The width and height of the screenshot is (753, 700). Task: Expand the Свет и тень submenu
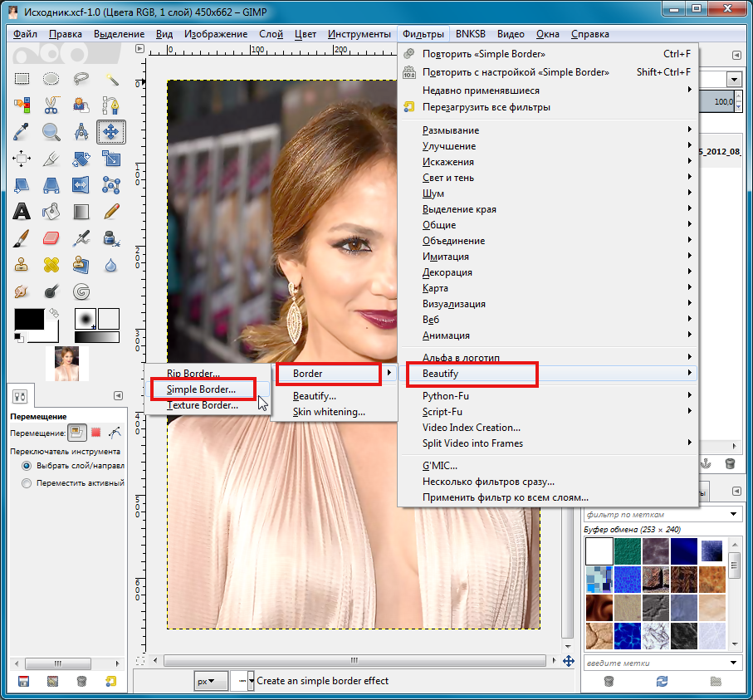547,178
